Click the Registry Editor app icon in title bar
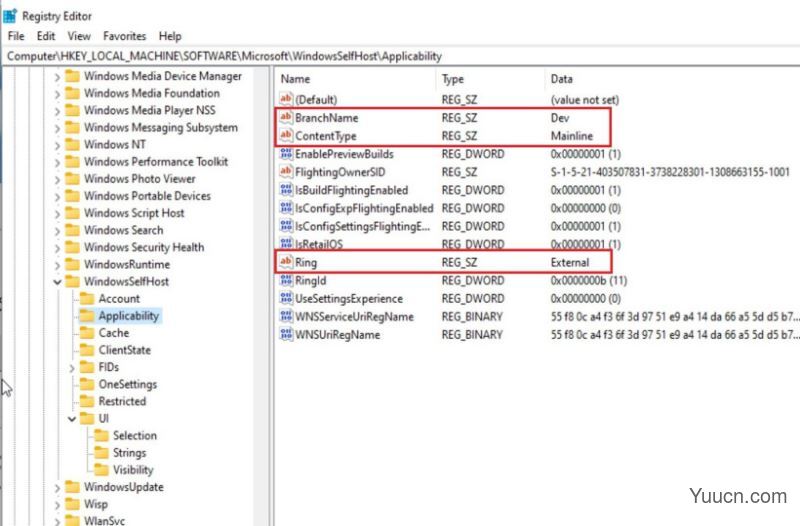 tap(10, 16)
